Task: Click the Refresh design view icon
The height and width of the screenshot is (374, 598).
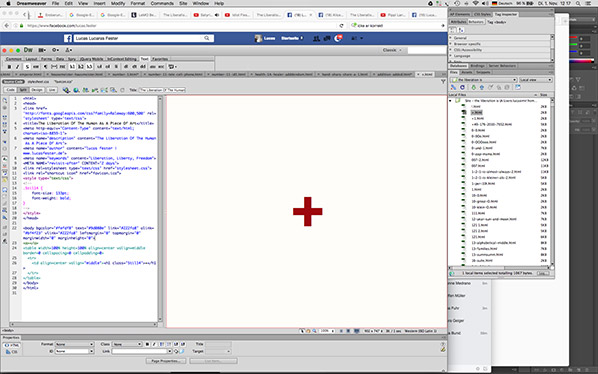Action: (122, 90)
